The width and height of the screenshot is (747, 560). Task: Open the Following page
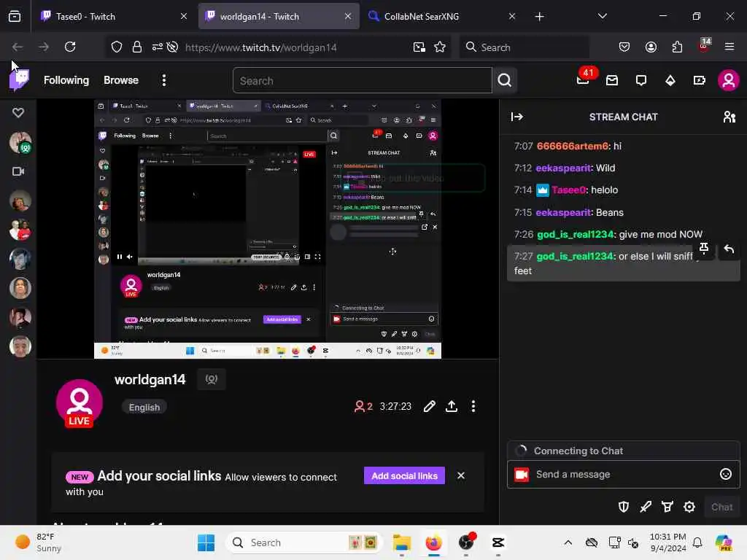tap(66, 80)
